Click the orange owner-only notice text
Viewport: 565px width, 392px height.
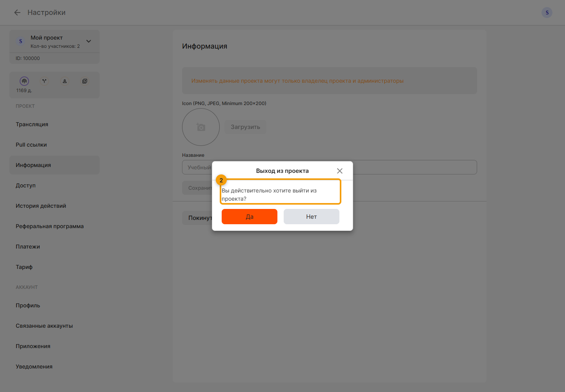(297, 81)
